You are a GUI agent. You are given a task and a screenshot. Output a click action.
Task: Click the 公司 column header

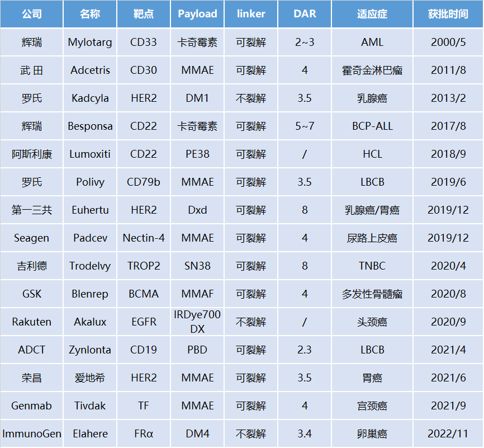point(31,14)
